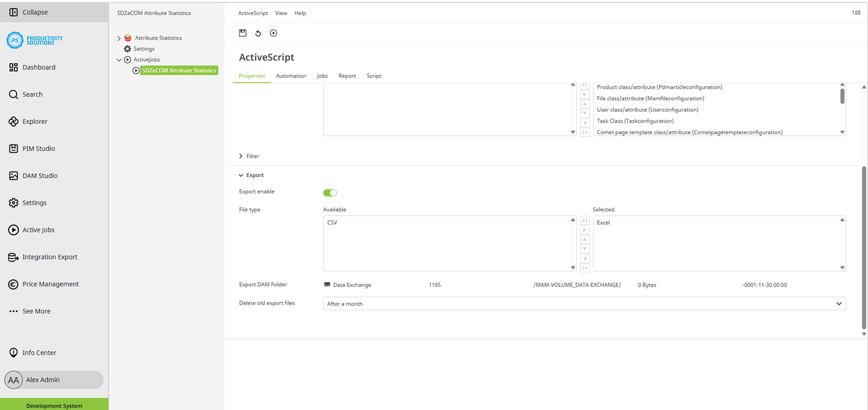Open the Delete old export files dropdown
Screen dimensions: 868x410
584,304
